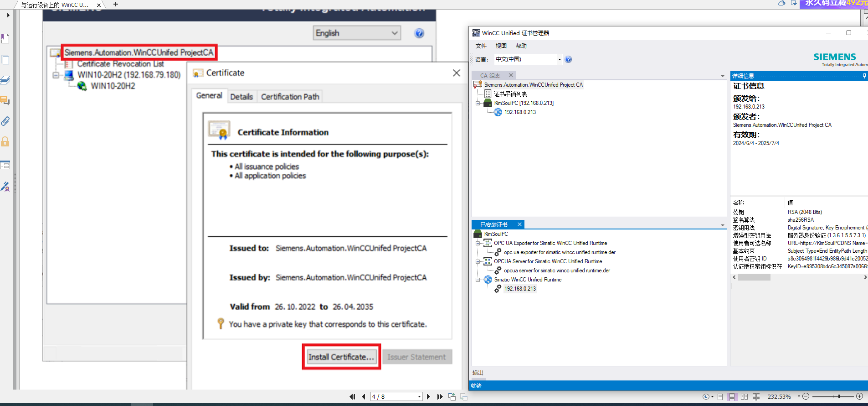Viewport: 868px width, 406px height.
Task: Open the layers panel icon
Action: [x=5, y=80]
